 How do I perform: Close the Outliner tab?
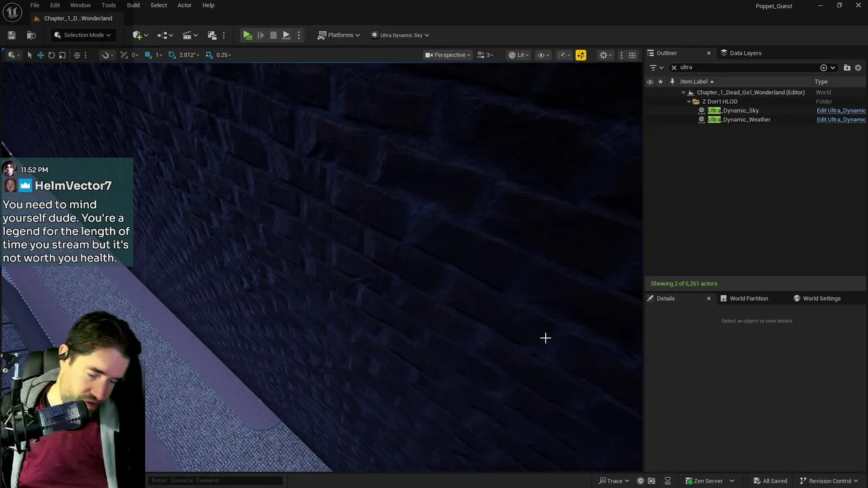709,53
